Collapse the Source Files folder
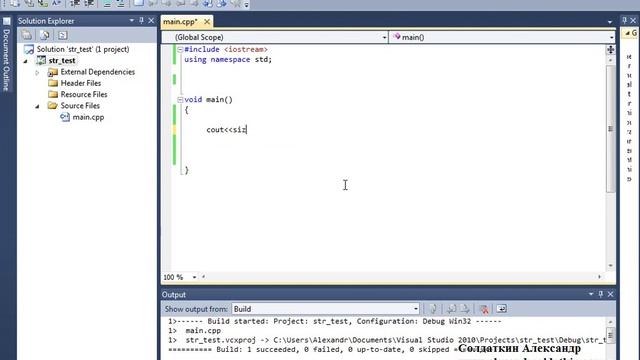 click(x=37, y=106)
